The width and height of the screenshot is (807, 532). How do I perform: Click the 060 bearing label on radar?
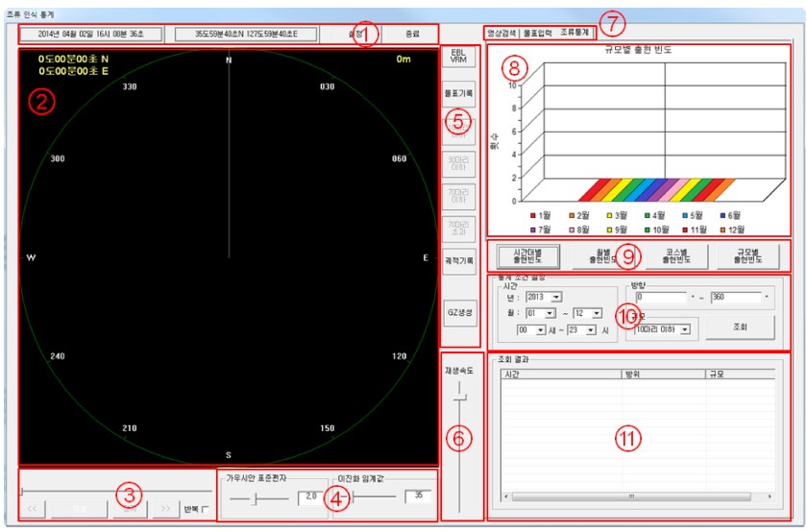tap(400, 158)
